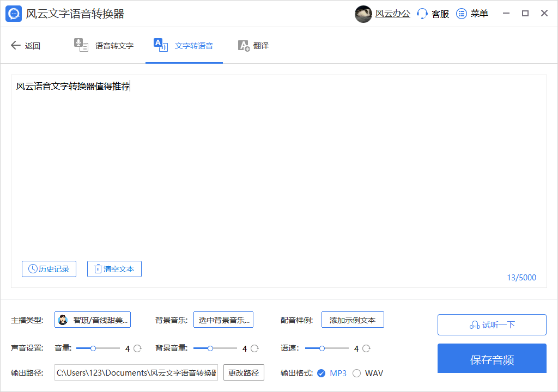Click the 语音转文字 microphone icon
This screenshot has width=558, height=392.
coord(81,45)
